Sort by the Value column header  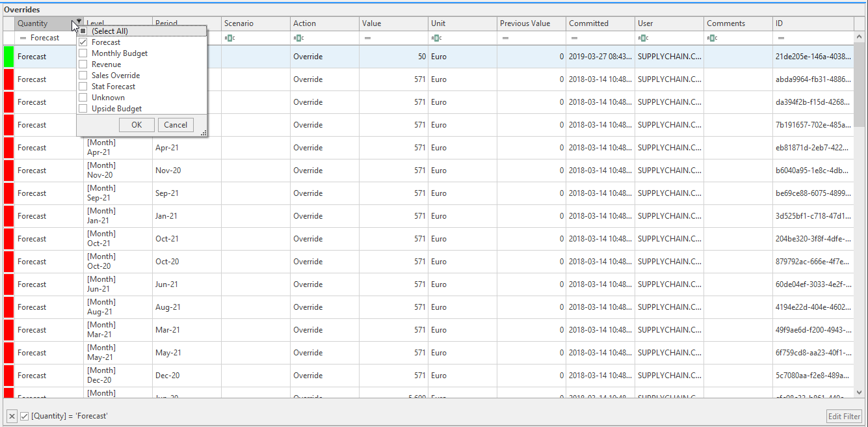[393, 23]
